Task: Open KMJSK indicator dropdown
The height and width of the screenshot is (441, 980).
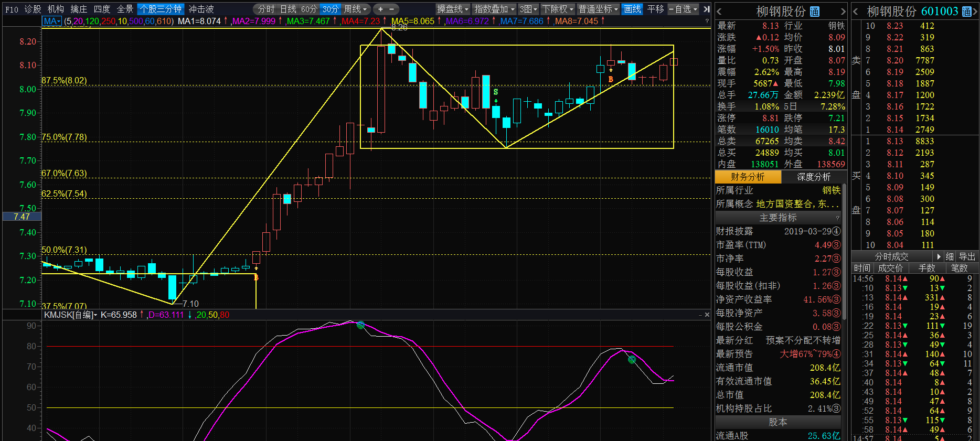Action: pyautogui.click(x=70, y=315)
